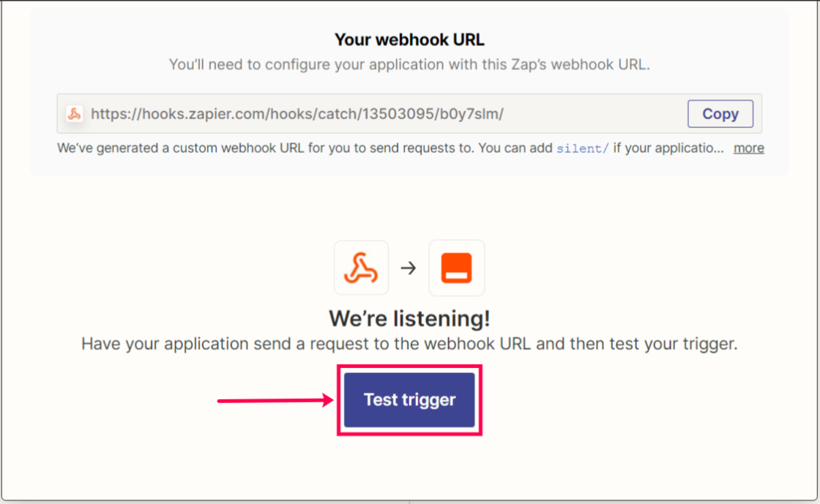Click the small webhook icon beside URL
Screen dimensions: 820x504
[74, 114]
